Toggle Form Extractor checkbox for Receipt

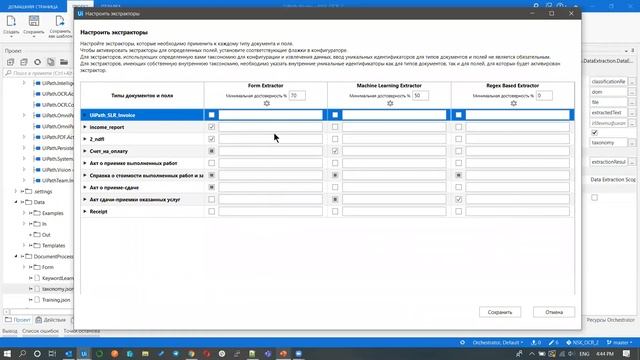211,211
